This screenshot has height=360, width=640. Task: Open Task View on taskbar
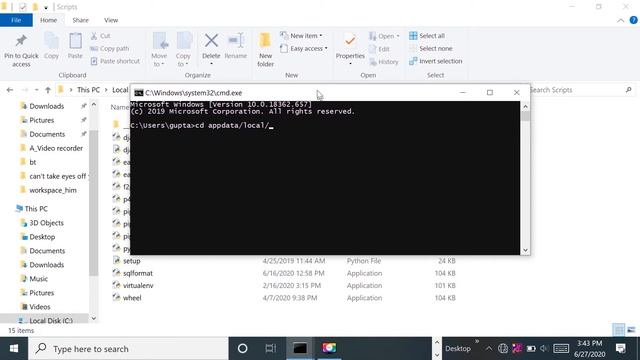pyautogui.click(x=270, y=349)
